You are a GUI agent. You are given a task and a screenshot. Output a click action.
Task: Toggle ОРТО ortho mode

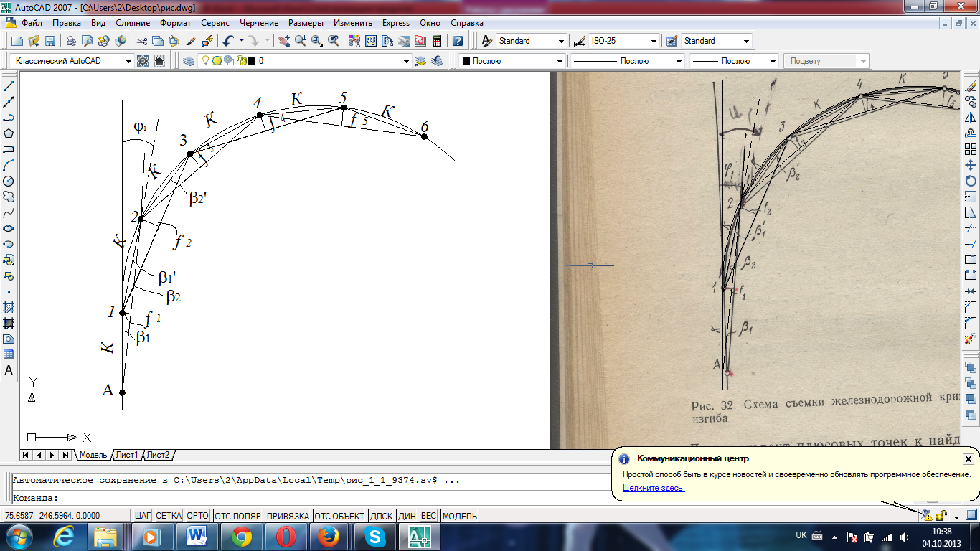[197, 516]
